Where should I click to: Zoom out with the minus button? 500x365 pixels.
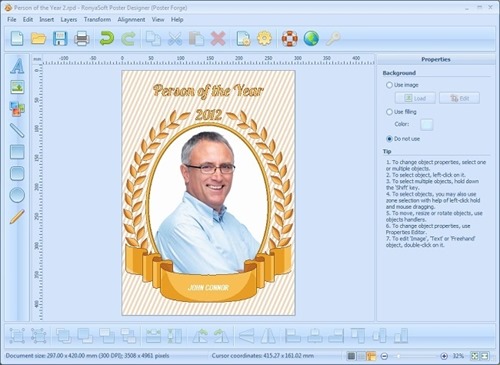coord(384,356)
